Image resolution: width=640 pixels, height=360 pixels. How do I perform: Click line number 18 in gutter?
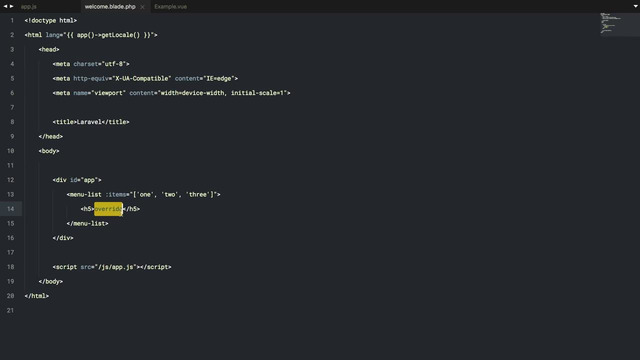point(11,267)
